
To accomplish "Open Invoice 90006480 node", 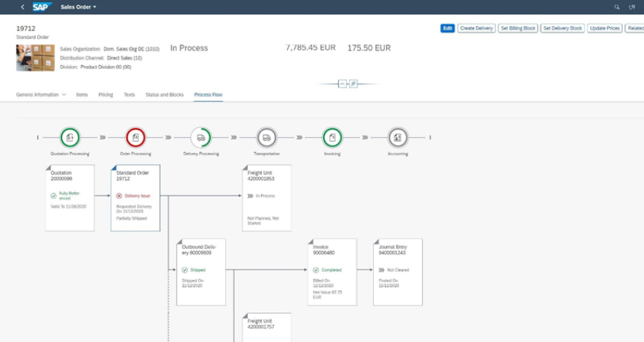I will pos(332,272).
